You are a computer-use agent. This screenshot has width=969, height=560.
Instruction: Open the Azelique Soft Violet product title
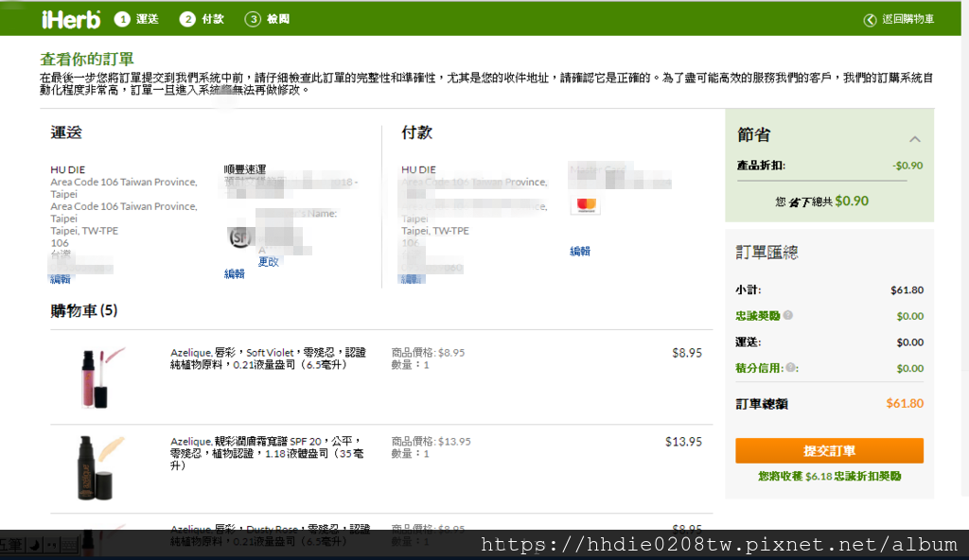(x=268, y=359)
